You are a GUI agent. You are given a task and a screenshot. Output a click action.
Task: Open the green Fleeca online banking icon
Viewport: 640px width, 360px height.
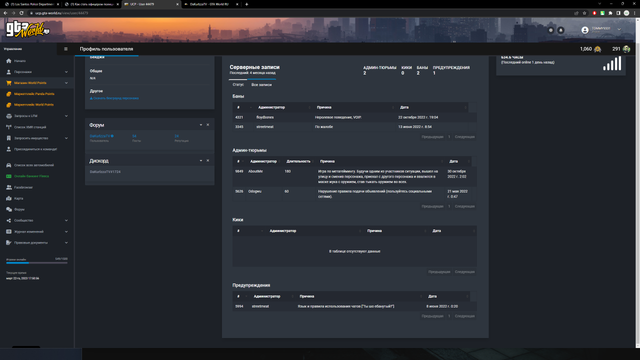pos(9,176)
